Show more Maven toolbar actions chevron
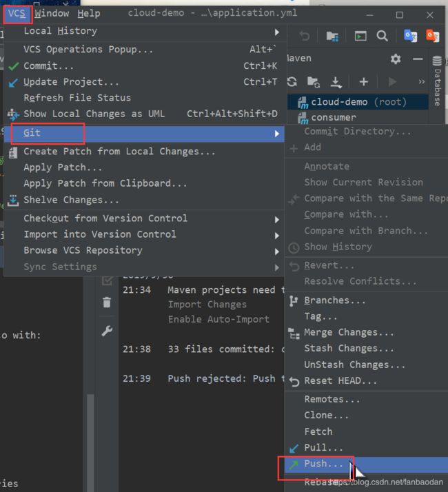 (421, 82)
